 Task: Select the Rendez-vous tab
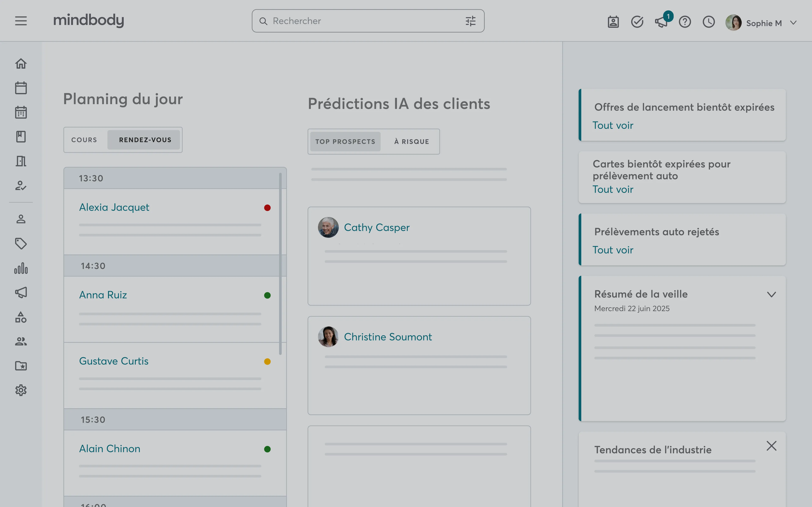(x=145, y=140)
